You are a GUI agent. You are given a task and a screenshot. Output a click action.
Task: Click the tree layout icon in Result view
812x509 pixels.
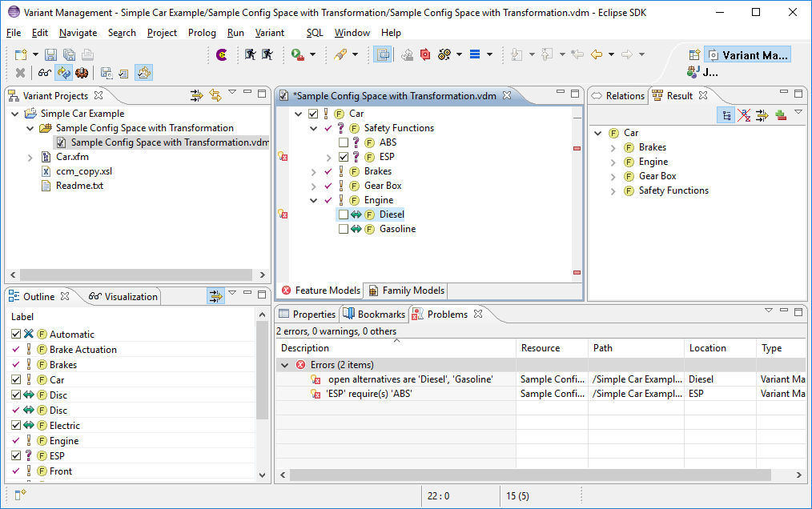[x=726, y=115]
